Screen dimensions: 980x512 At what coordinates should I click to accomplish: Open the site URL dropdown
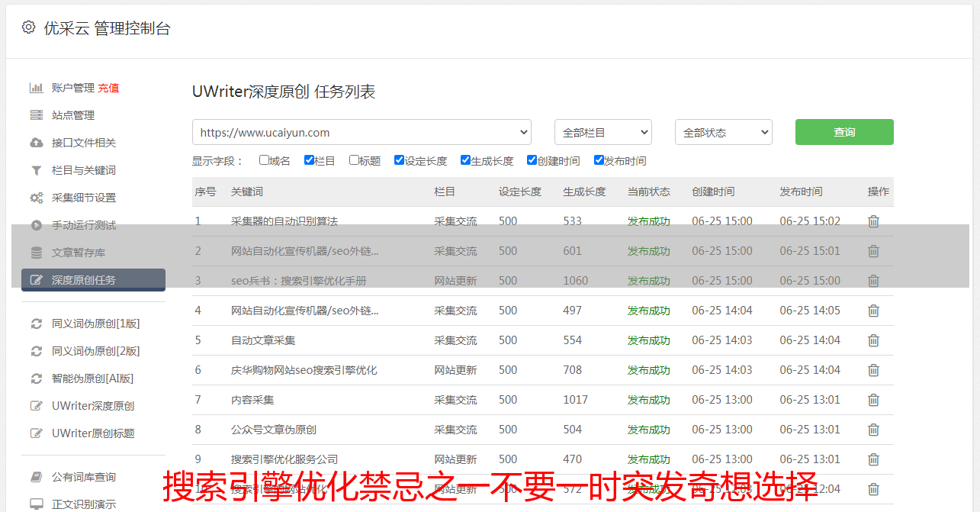pos(361,132)
